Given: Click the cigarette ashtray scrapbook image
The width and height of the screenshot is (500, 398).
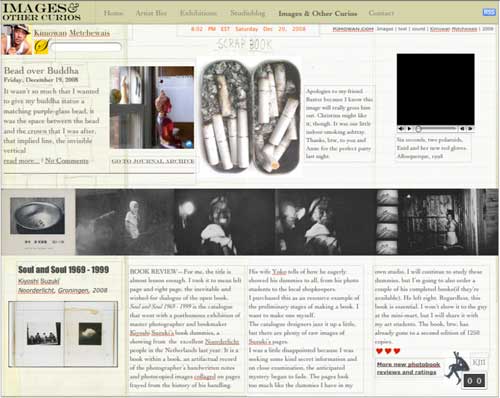Looking at the screenshot, I should click(x=250, y=116).
